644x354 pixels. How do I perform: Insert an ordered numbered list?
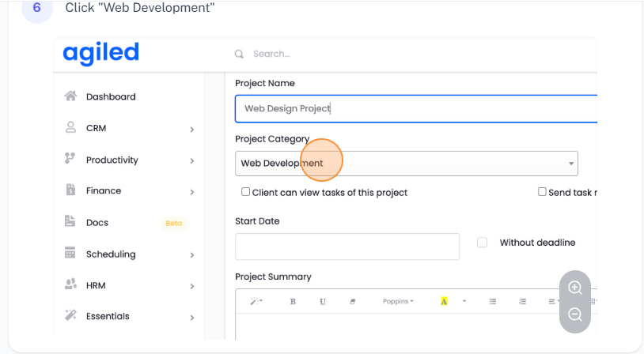click(x=522, y=301)
